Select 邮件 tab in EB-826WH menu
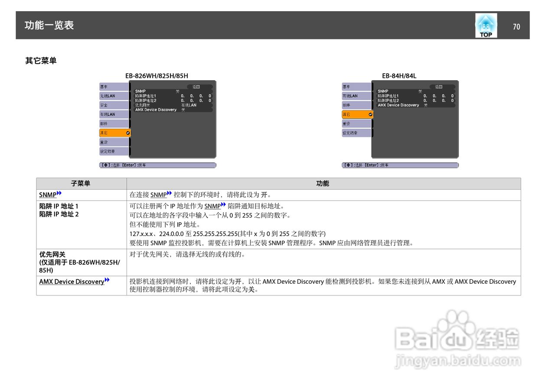This screenshot has height=392, width=555. point(114,123)
